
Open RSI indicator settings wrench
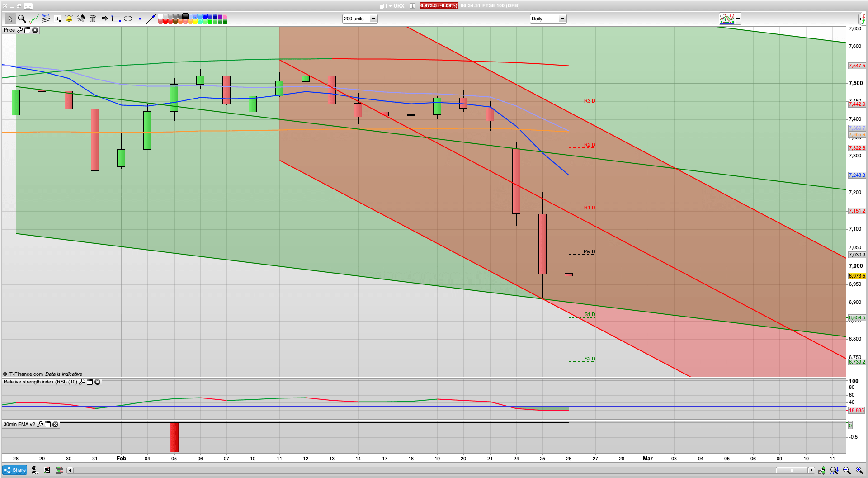click(x=82, y=382)
